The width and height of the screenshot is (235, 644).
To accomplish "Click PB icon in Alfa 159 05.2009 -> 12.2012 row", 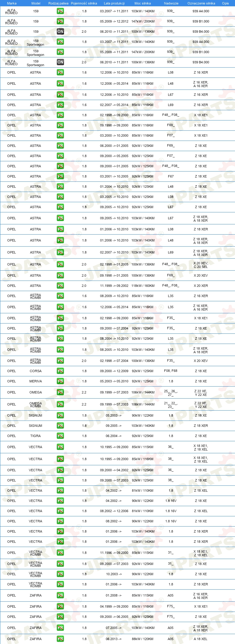I will pyautogui.click(x=60, y=21).
